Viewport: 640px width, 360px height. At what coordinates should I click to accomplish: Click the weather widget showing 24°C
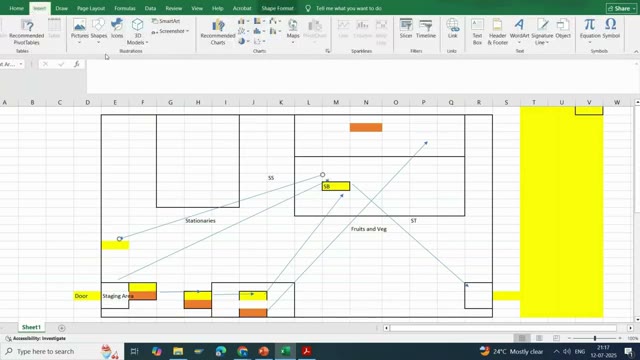[511, 351]
